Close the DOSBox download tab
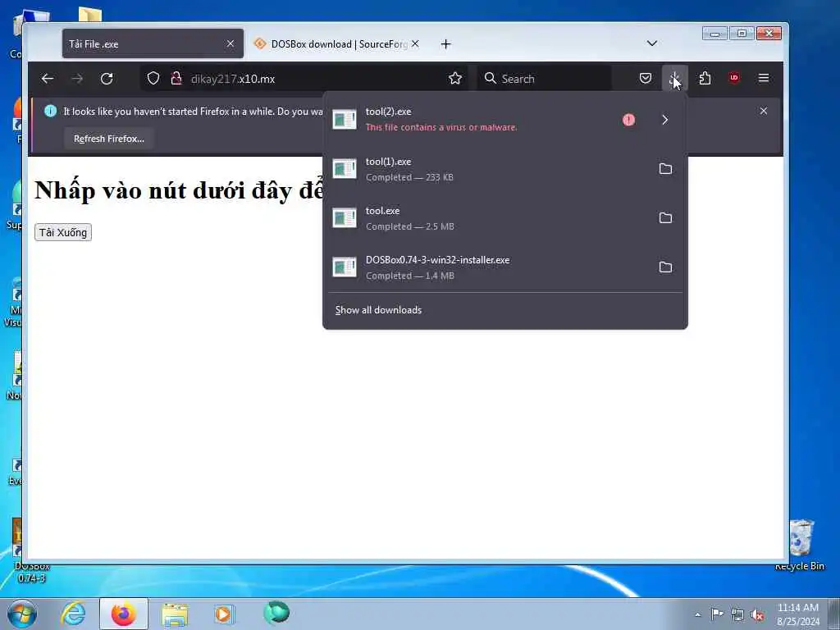The image size is (840, 630). tap(415, 43)
